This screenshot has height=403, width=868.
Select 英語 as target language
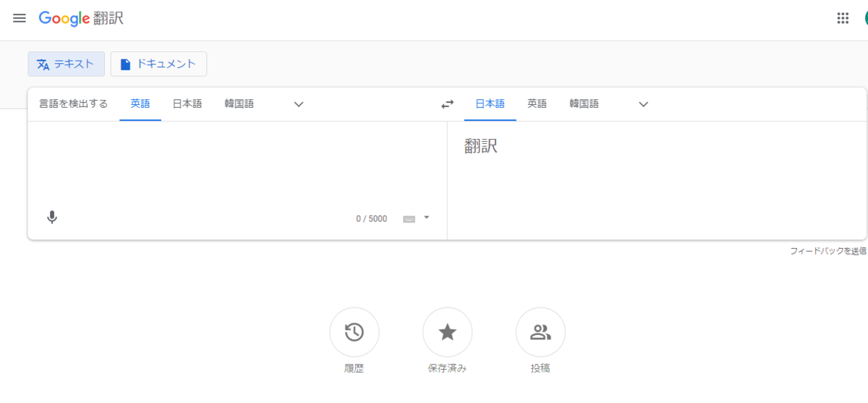[x=537, y=103]
